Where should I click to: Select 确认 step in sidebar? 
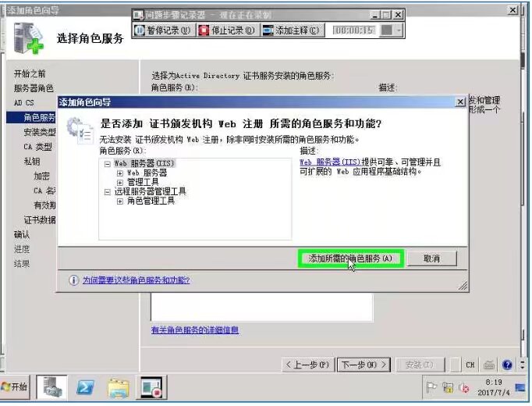click(22, 234)
